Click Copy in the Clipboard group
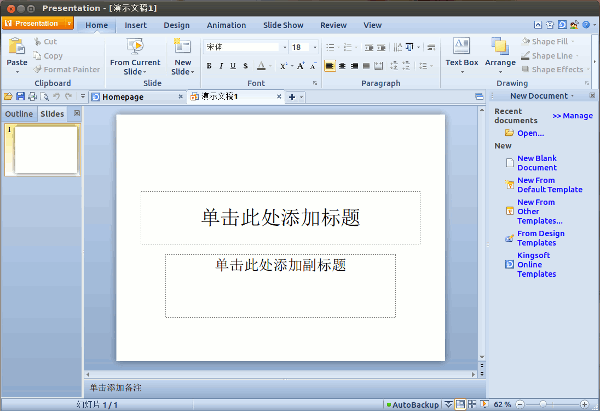600x411 pixels. point(48,56)
